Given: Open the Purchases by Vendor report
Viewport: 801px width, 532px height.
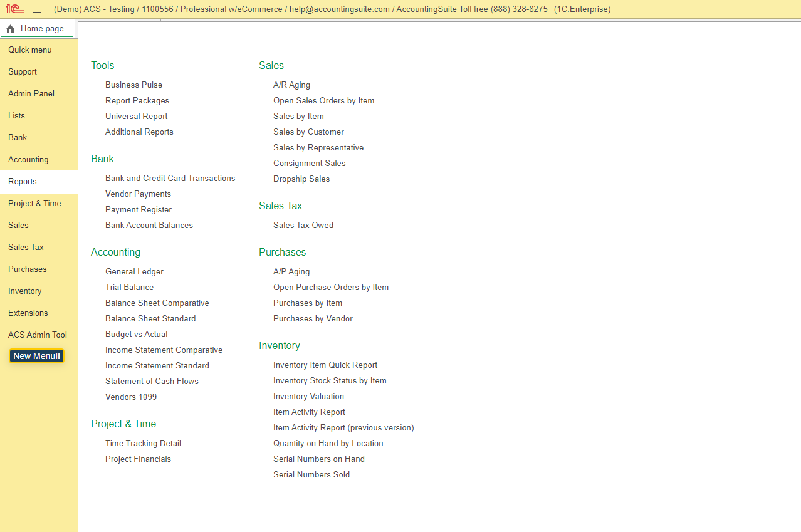Looking at the screenshot, I should [x=313, y=319].
